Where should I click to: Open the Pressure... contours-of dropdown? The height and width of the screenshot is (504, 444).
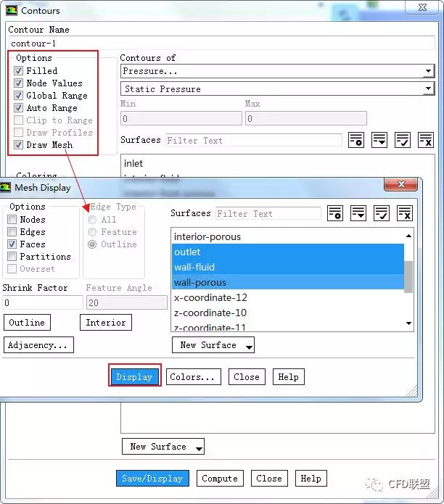tap(276, 71)
